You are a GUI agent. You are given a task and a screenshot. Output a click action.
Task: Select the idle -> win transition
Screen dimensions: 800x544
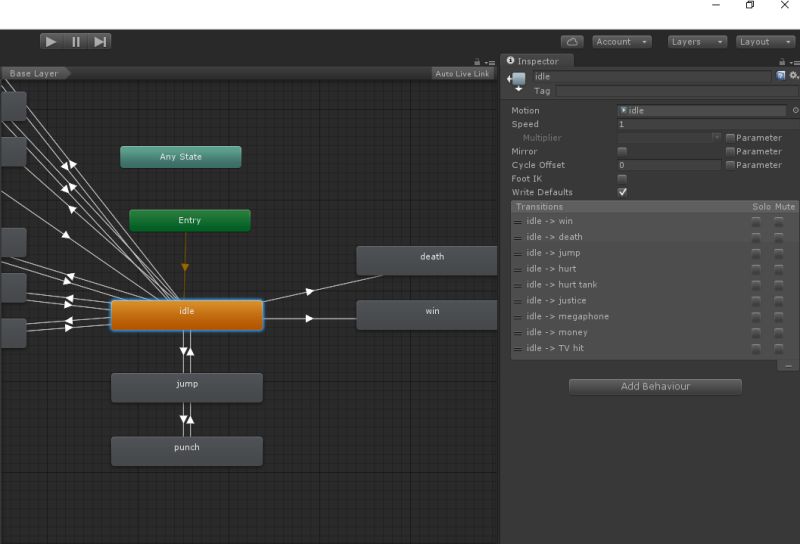click(655, 221)
